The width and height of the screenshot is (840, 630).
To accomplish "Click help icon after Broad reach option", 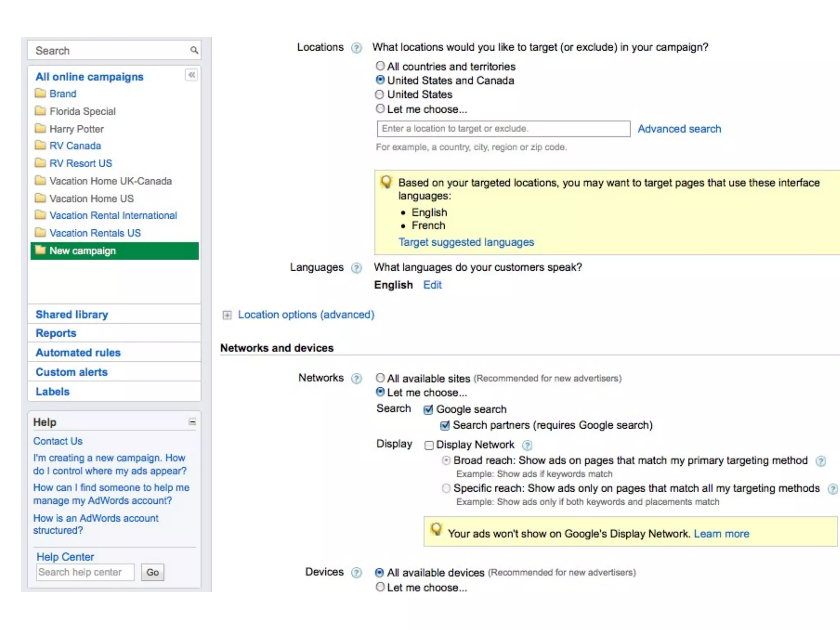I will pos(820,461).
